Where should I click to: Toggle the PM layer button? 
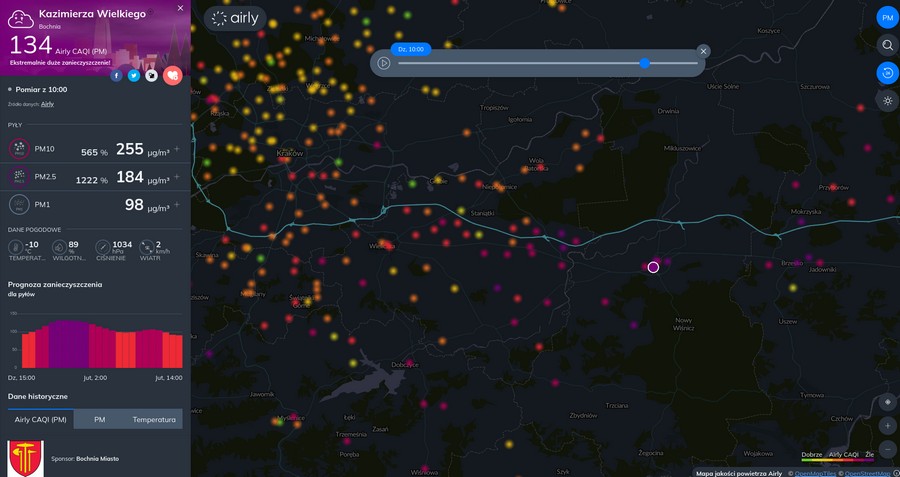point(887,18)
